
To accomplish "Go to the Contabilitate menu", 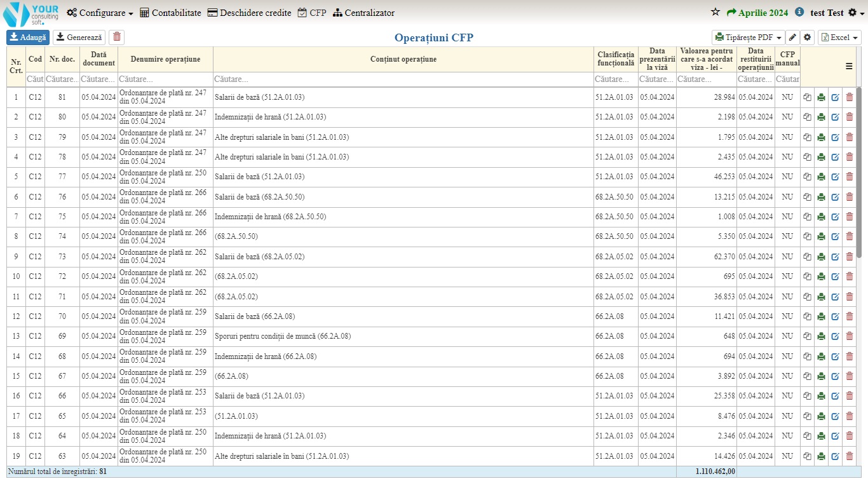I will click(x=170, y=13).
